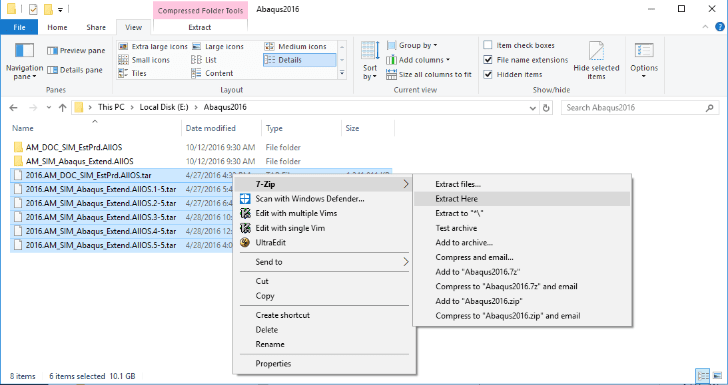
Task: Select Extract Here from 7-Zip menu
Action: (522, 199)
